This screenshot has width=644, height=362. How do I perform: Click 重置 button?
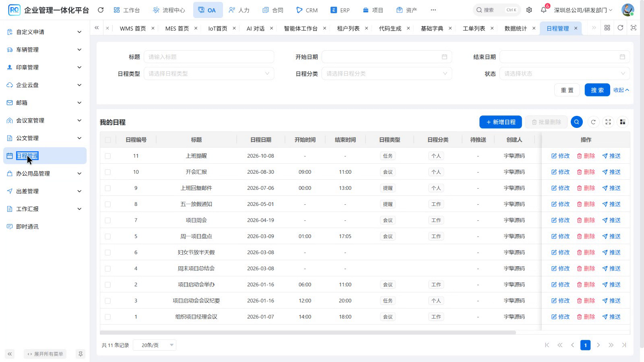(567, 90)
